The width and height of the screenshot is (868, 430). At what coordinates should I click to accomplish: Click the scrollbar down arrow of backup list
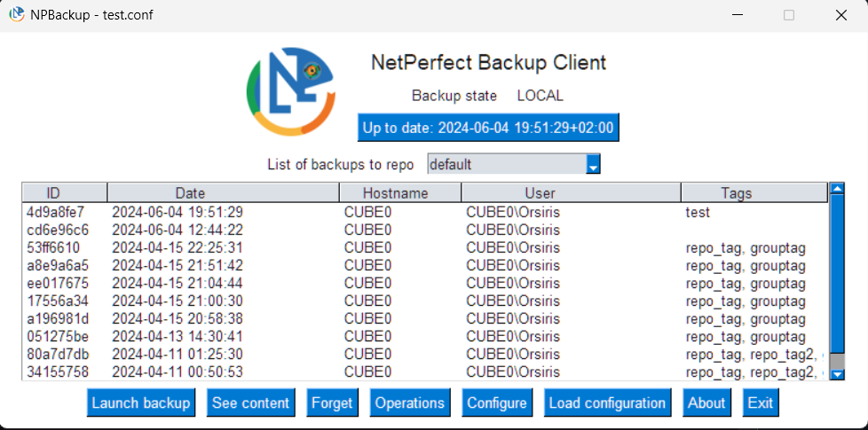pyautogui.click(x=836, y=374)
